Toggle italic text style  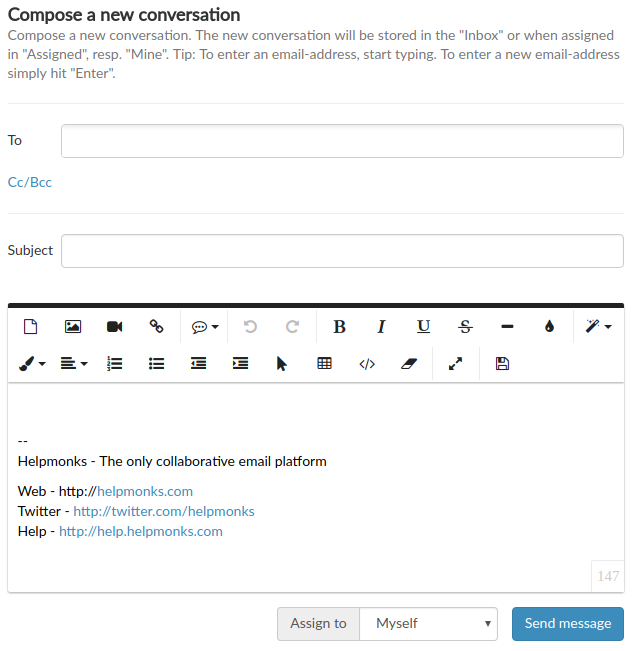381,326
